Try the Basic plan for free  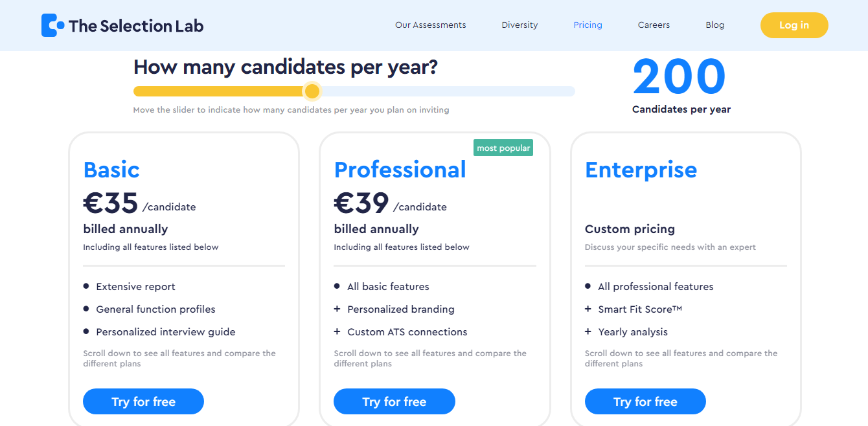point(143,401)
